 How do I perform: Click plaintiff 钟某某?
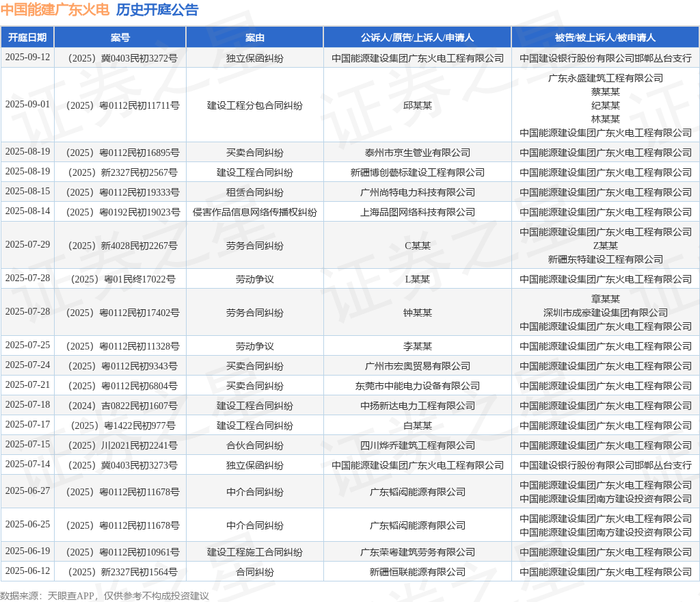(x=418, y=313)
